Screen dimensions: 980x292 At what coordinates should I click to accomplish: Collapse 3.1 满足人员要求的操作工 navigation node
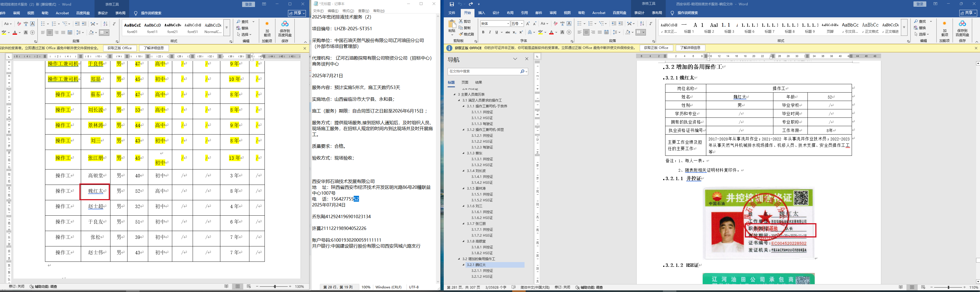point(459,100)
